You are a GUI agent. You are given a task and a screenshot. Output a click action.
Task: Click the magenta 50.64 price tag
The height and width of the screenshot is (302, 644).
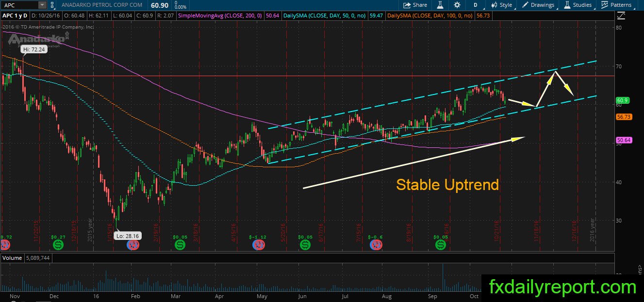(x=623, y=141)
